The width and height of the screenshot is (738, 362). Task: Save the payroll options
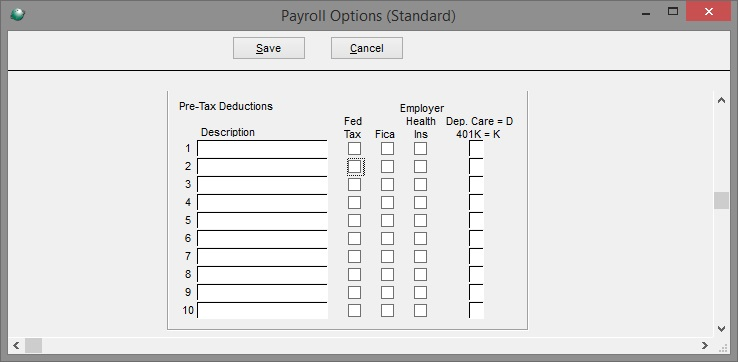pyautogui.click(x=269, y=48)
